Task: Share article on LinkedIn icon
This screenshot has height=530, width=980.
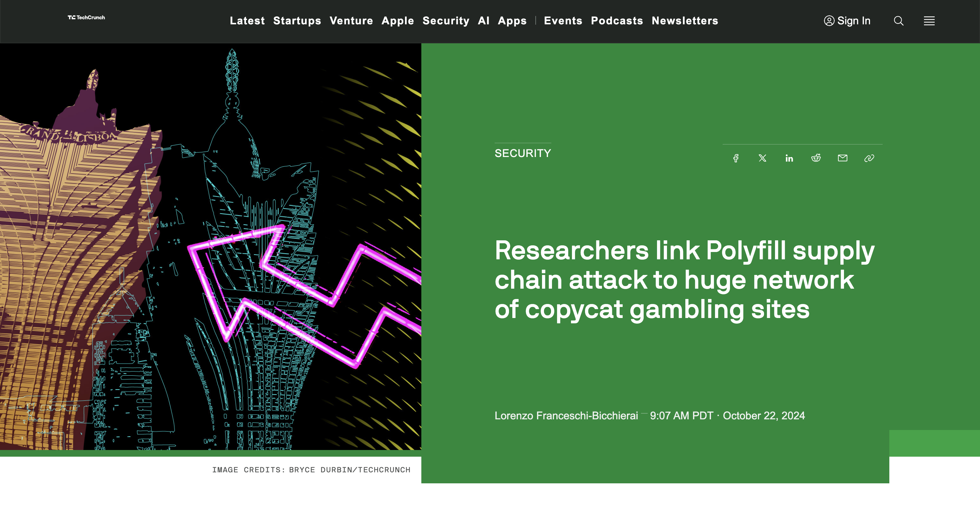Action: point(789,158)
